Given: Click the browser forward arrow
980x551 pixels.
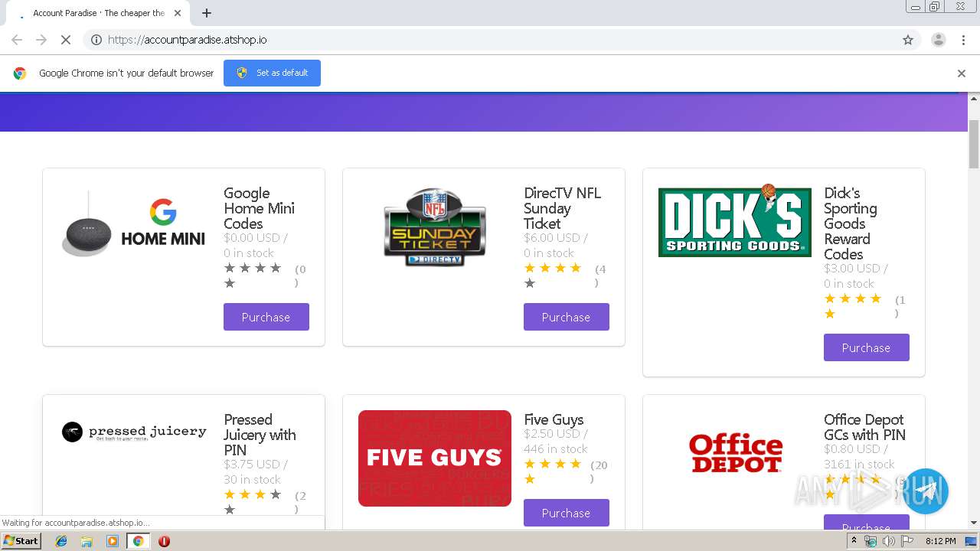Looking at the screenshot, I should (41, 40).
